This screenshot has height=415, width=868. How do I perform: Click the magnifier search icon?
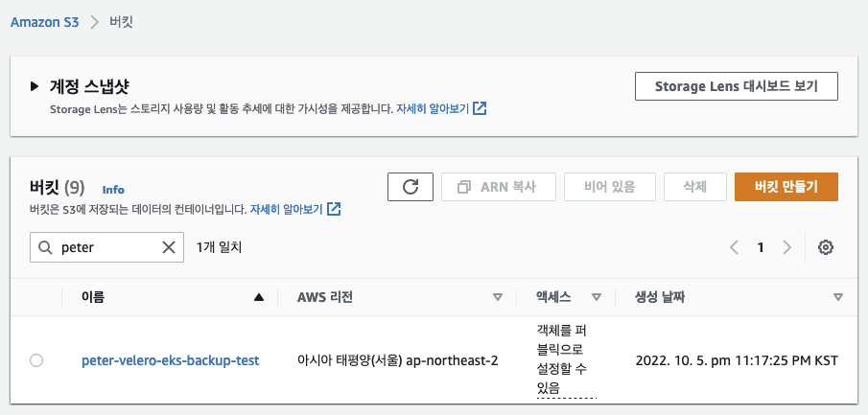click(45, 247)
